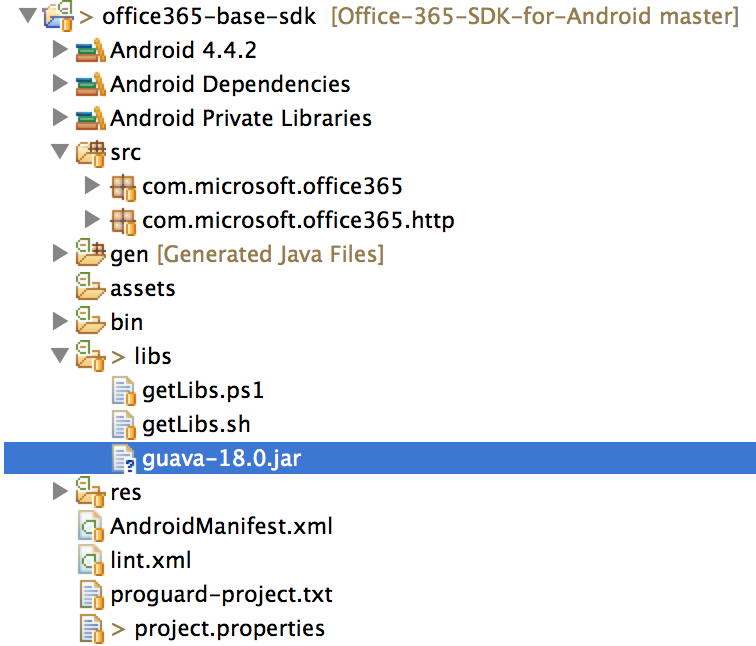This screenshot has height=646, width=756.
Task: Click the proguard-project.txt file icon
Action: [92, 595]
